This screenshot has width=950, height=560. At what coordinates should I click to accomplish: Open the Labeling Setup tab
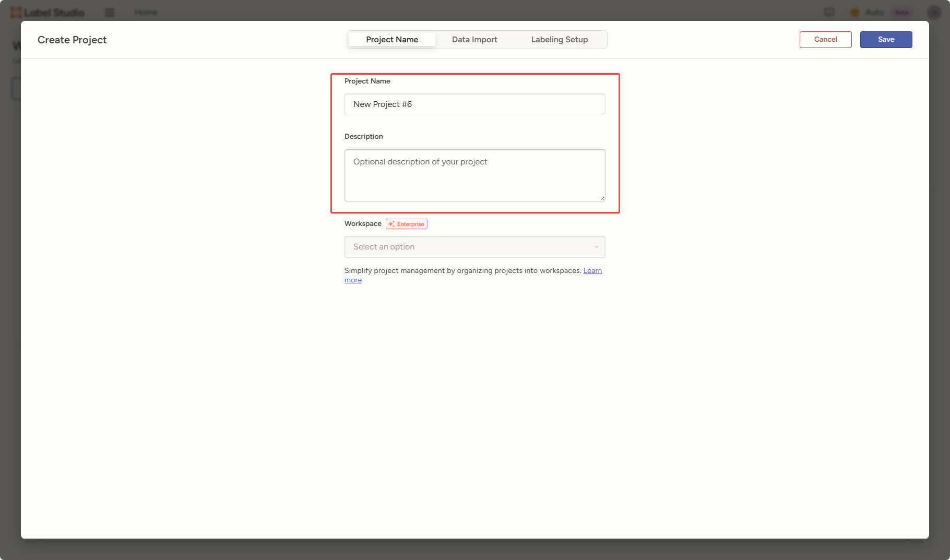tap(559, 40)
